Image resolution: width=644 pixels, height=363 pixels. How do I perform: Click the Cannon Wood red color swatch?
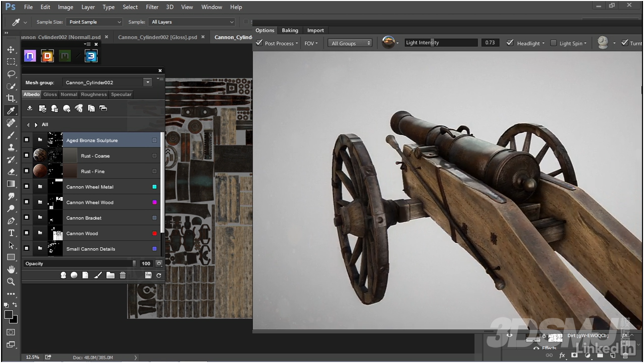coord(154,234)
